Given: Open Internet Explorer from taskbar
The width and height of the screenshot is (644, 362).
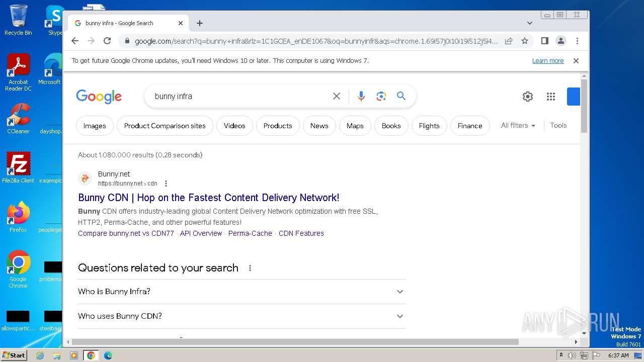Looking at the screenshot, I should 40,355.
